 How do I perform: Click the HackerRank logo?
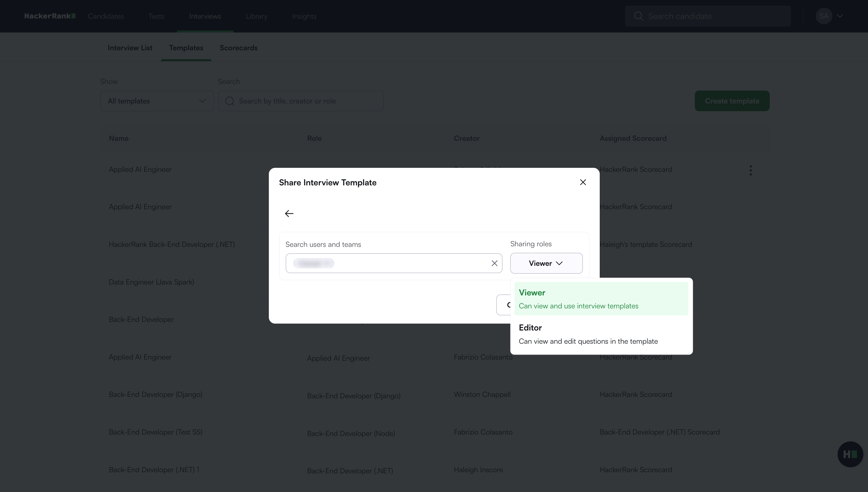point(50,16)
